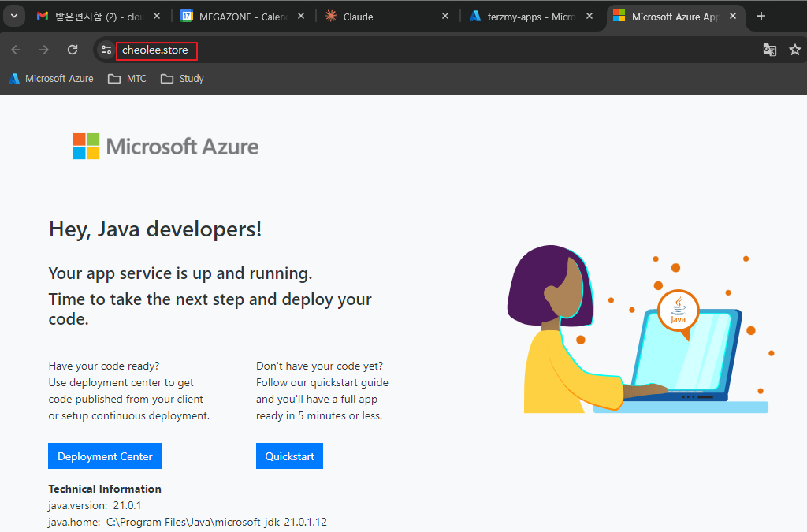Click the Azure favicon on terzmy-apps tab
The image size is (807, 532).
pos(475,17)
